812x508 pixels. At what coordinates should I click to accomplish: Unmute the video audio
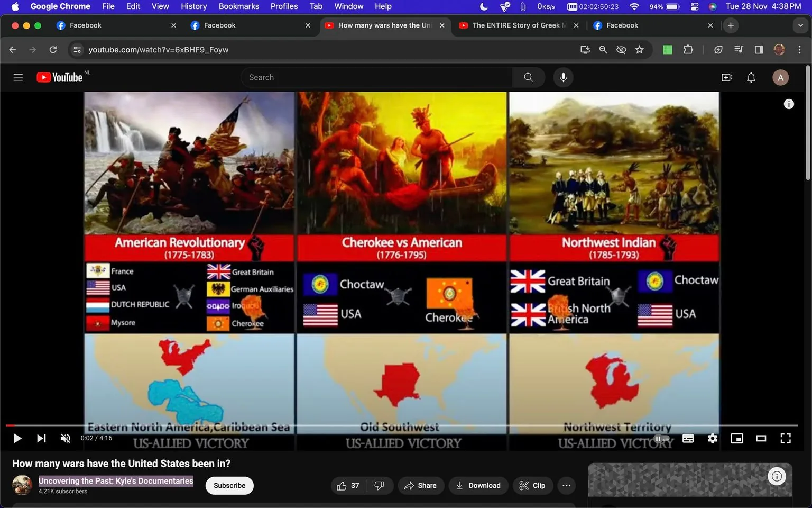coord(65,438)
